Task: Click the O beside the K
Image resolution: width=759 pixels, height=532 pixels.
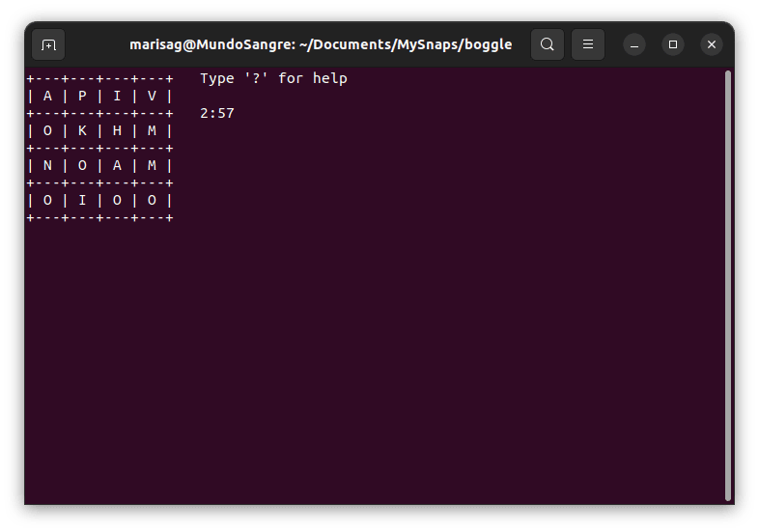Action: [x=47, y=130]
